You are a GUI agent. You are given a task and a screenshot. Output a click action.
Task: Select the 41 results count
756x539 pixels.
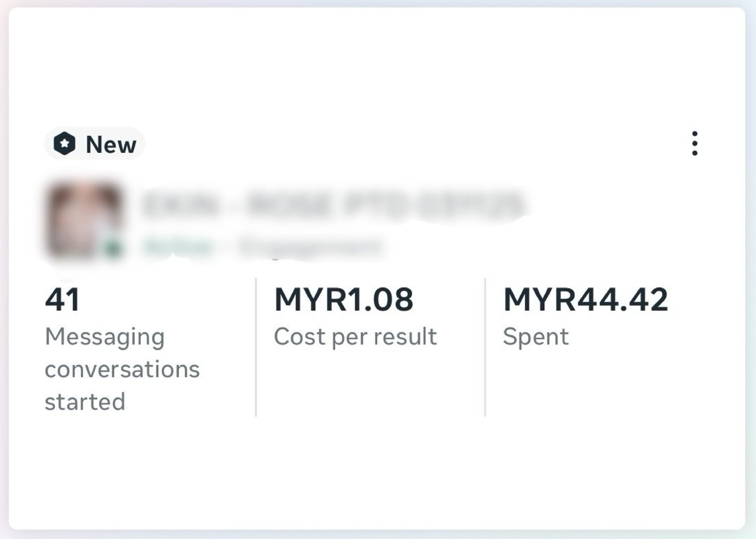[x=62, y=299]
